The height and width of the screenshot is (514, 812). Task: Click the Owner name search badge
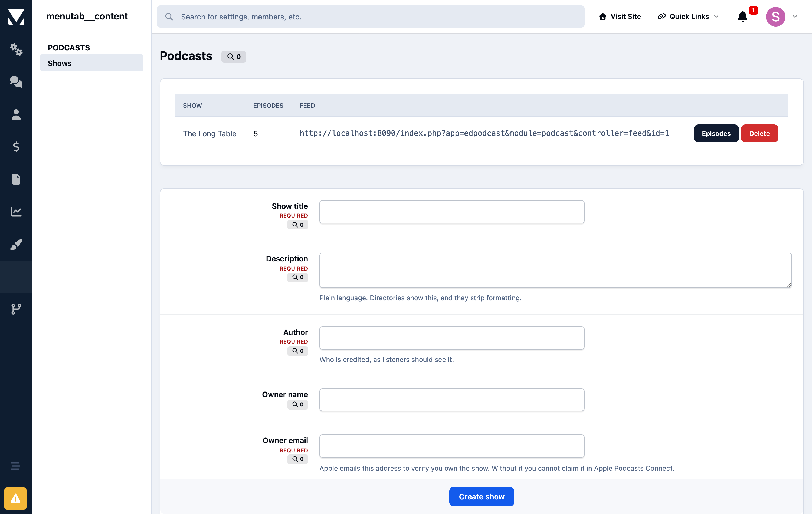point(298,404)
